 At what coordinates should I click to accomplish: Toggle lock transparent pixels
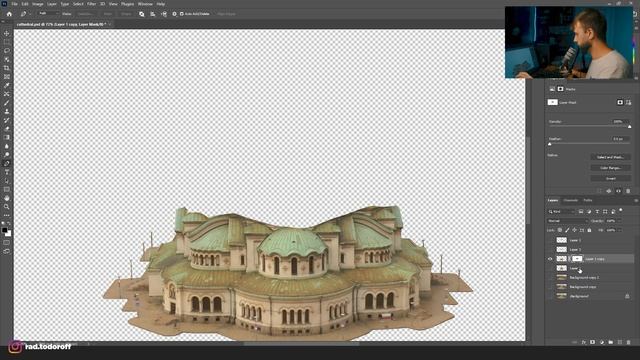(x=560, y=230)
